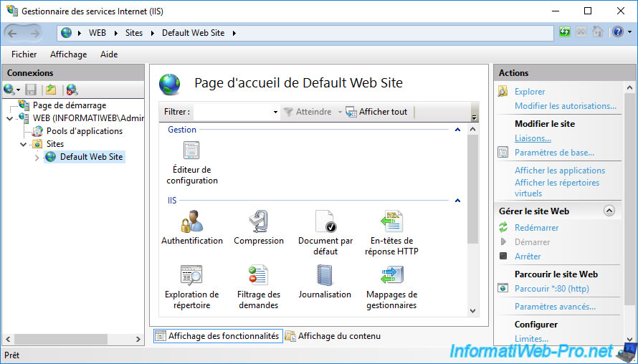This screenshot has height=364, width=638.
Task: Collapse the Gestion group
Action: point(457,130)
